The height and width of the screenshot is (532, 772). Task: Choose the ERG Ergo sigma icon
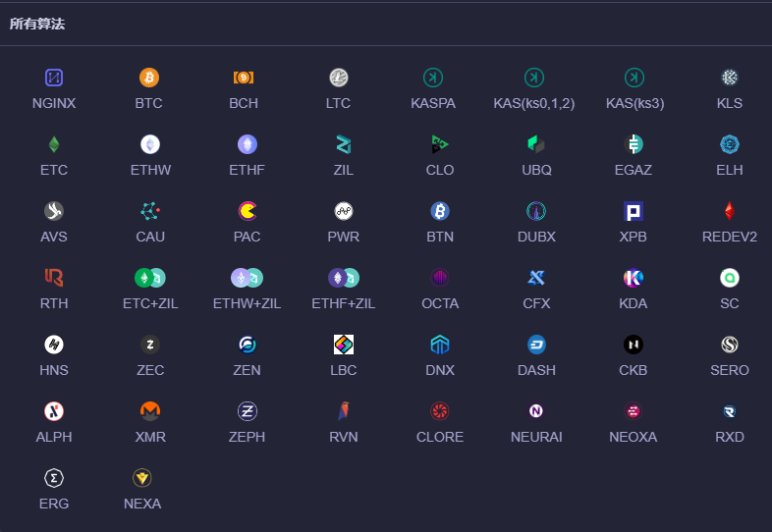point(54,478)
